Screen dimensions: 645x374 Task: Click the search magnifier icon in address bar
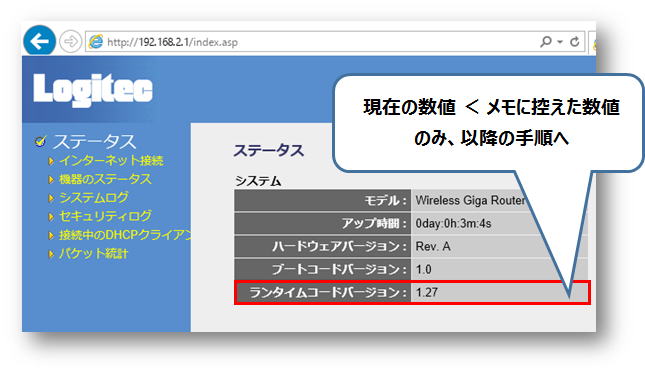[545, 41]
